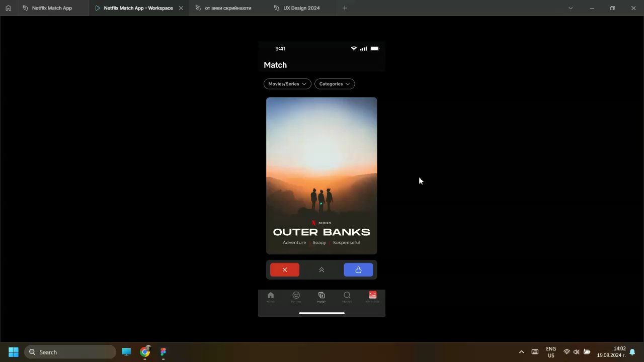Open the Movies/Series dropdown
The height and width of the screenshot is (362, 644).
tap(287, 84)
